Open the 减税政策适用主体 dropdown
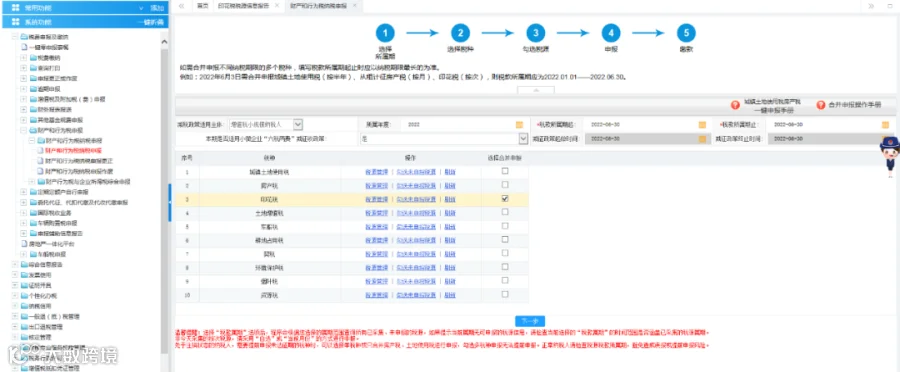 coord(266,125)
